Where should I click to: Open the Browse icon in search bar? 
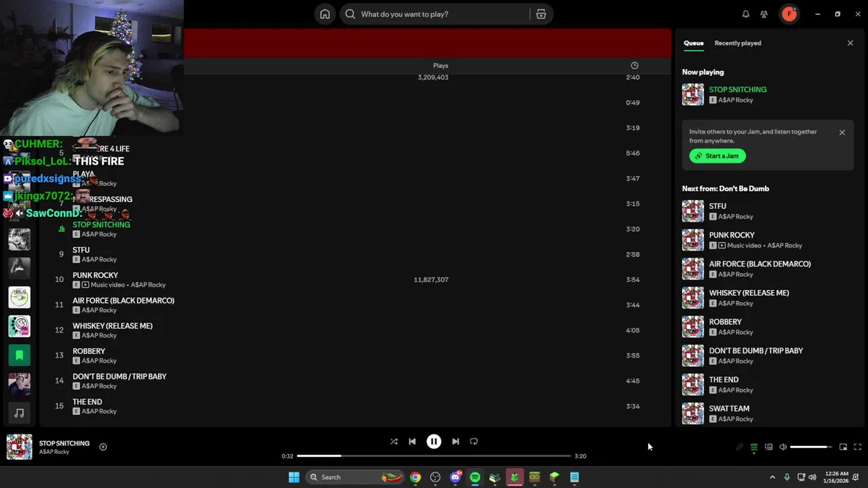(x=541, y=14)
